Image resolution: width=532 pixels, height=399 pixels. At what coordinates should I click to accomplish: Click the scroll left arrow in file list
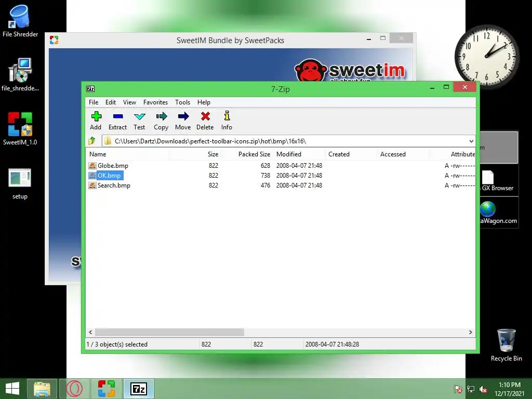pyautogui.click(x=90, y=332)
